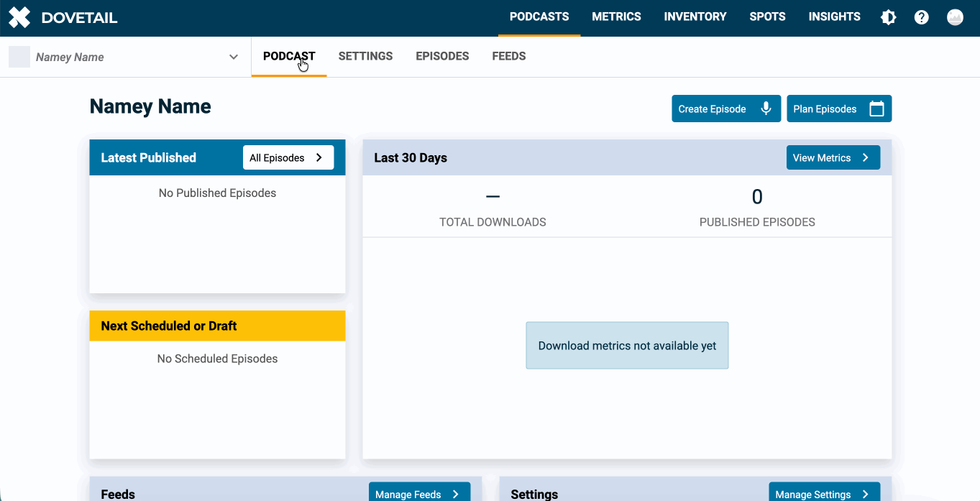Click the Manage Settings chevron arrow
The image size is (980, 501).
tap(866, 494)
